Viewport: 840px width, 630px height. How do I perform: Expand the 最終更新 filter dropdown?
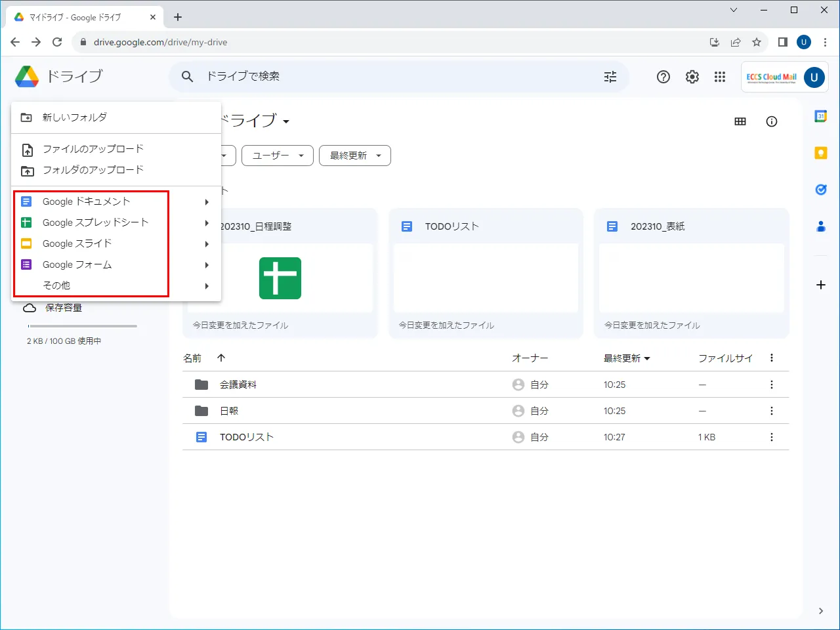[x=354, y=156]
